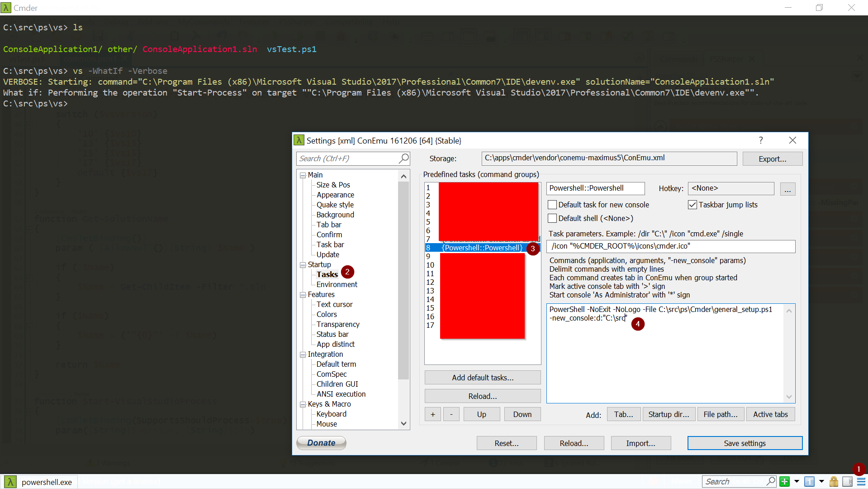
Task: Click the Donate button
Action: point(321,443)
